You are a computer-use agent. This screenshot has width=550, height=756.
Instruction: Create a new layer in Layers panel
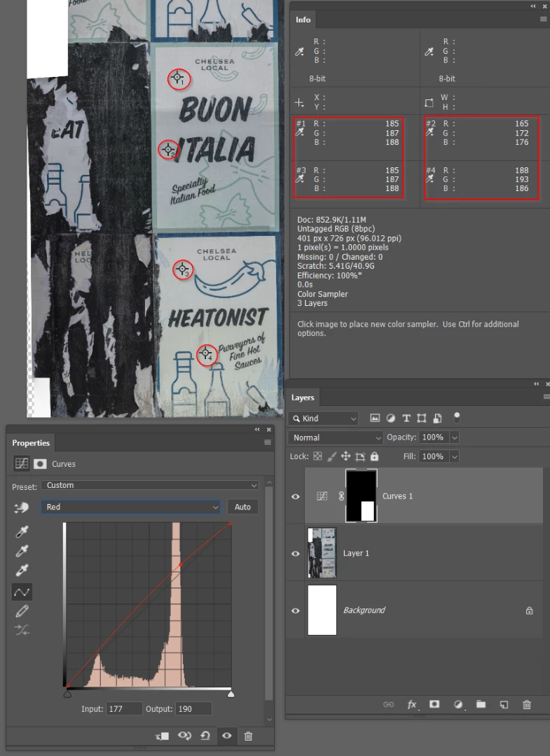504,704
